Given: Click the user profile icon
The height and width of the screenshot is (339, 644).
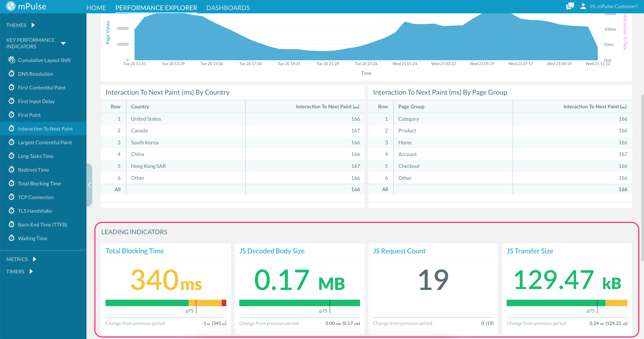Looking at the screenshot, I should coord(583,6).
